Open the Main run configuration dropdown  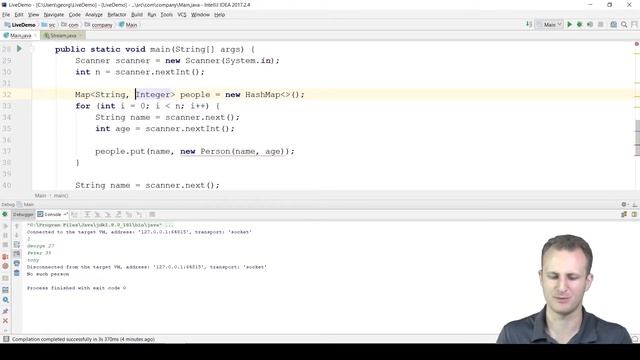click(549, 25)
